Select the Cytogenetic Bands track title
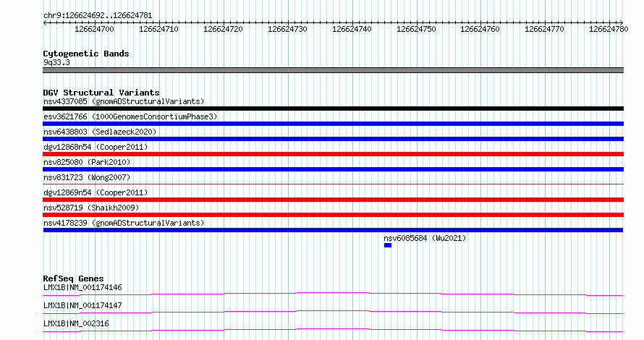 pos(86,54)
